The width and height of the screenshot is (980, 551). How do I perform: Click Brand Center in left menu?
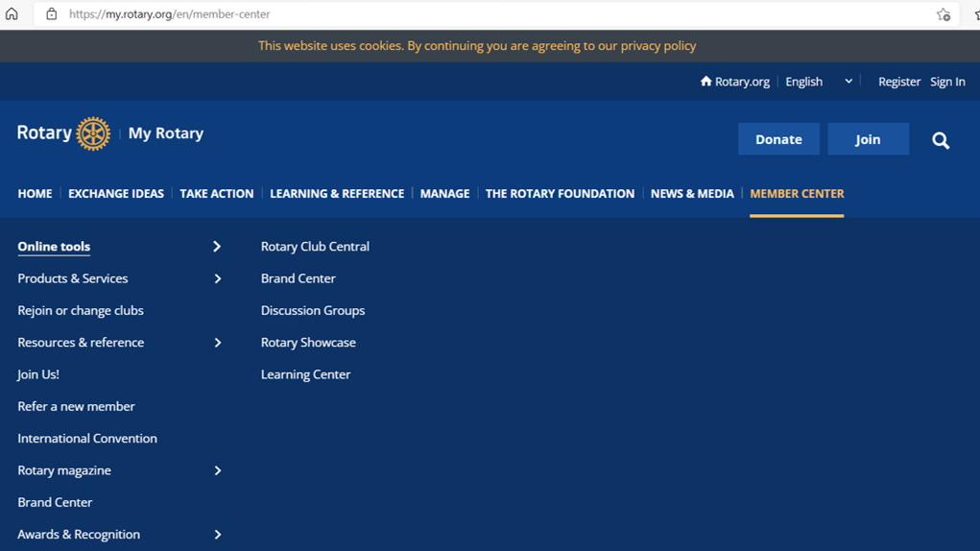point(55,502)
